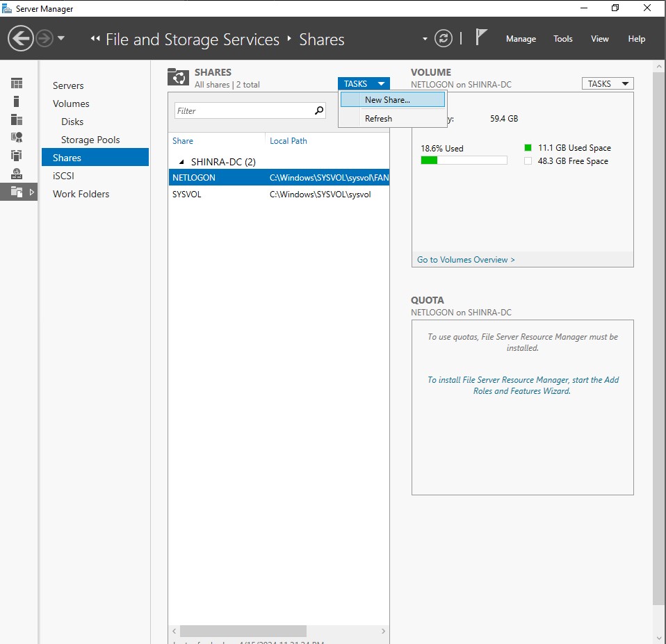Click Refresh in the open Tasks menu
The height and width of the screenshot is (644, 666).
coord(378,118)
